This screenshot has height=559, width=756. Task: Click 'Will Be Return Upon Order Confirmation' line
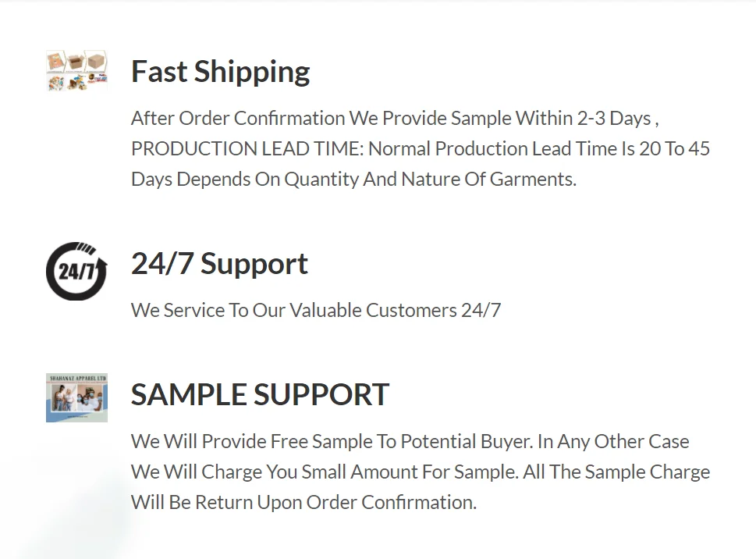click(303, 503)
